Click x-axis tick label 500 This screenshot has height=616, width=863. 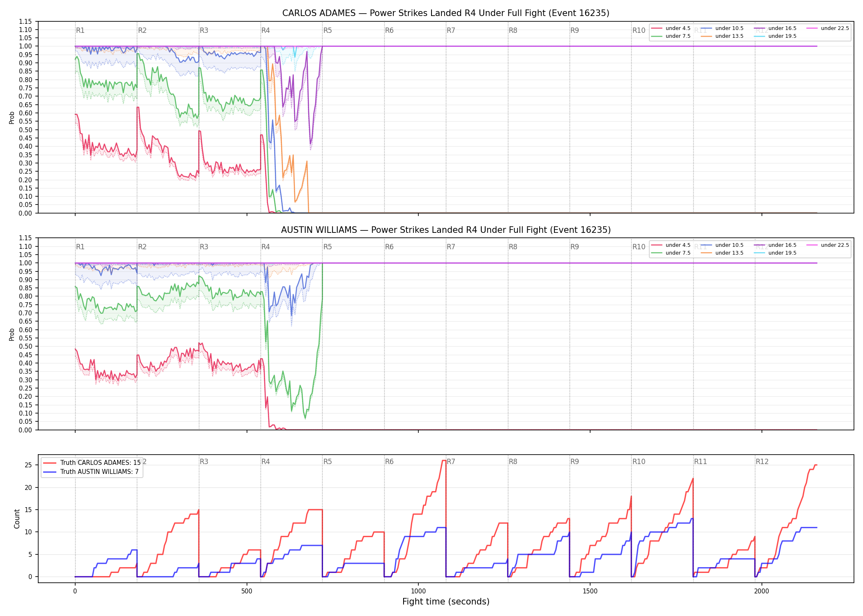point(247,591)
